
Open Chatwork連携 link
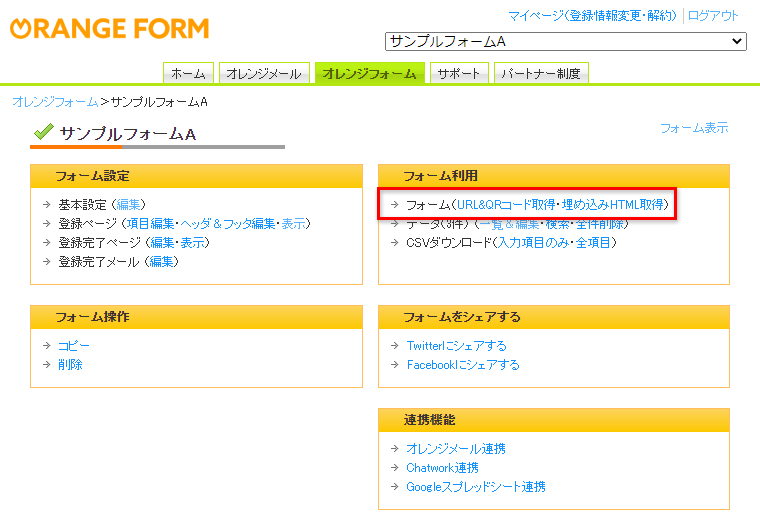click(443, 467)
